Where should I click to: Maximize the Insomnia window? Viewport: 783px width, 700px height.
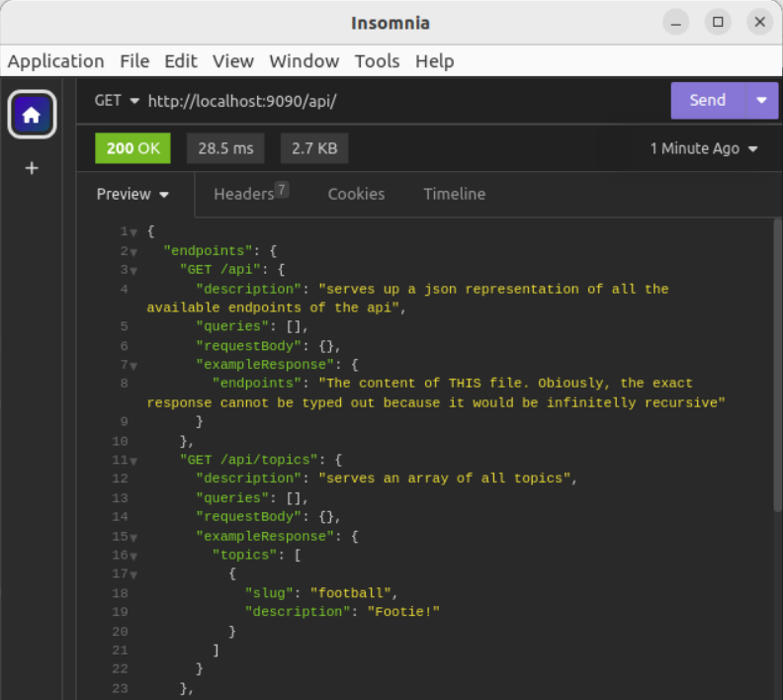coord(718,23)
